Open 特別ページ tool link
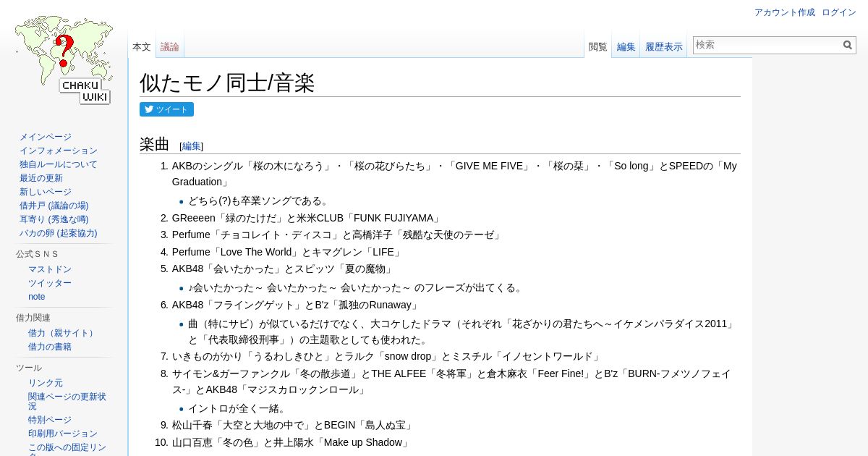 click(50, 420)
